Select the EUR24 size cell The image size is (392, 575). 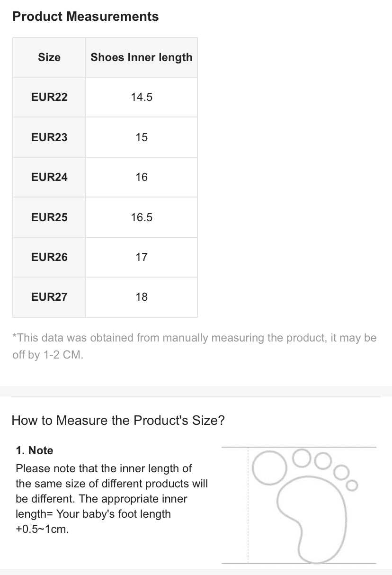(49, 177)
